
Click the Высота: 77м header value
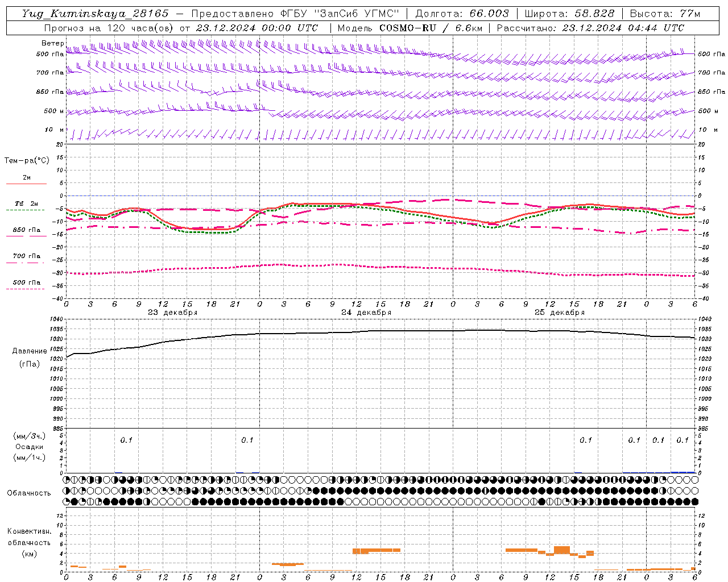point(665,14)
